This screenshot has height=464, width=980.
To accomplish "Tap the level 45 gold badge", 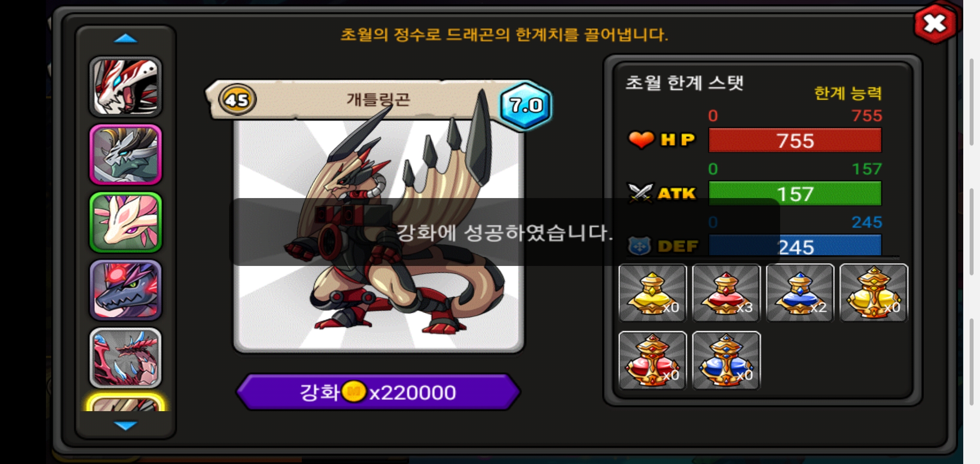I will click(237, 100).
